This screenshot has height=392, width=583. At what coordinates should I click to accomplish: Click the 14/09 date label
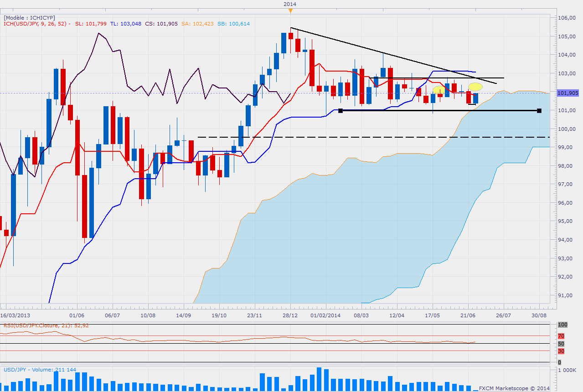point(183,315)
